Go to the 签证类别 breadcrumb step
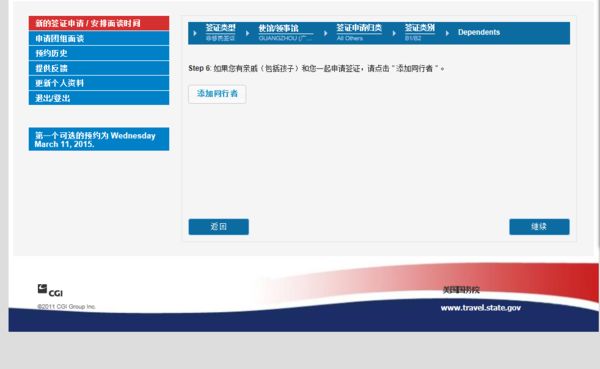 click(420, 28)
